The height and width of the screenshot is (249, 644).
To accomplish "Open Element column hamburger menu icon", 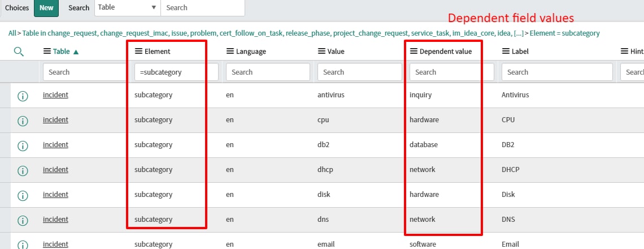I will pos(138,51).
